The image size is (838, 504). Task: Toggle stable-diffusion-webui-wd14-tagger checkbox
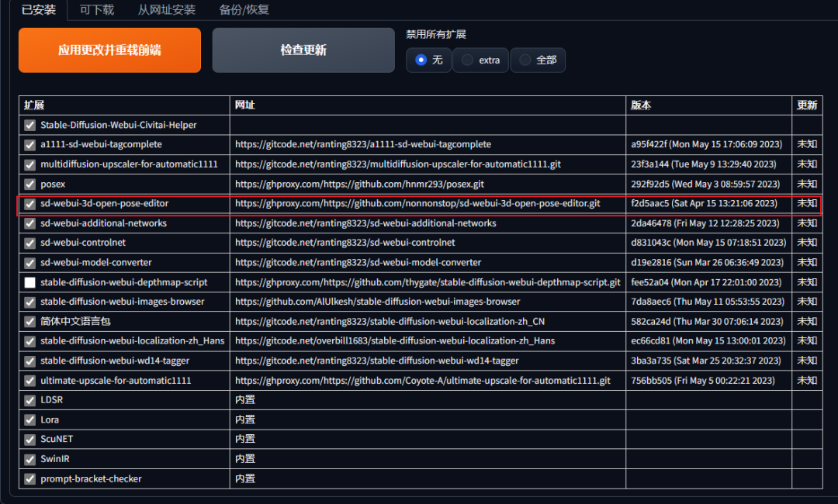click(30, 361)
